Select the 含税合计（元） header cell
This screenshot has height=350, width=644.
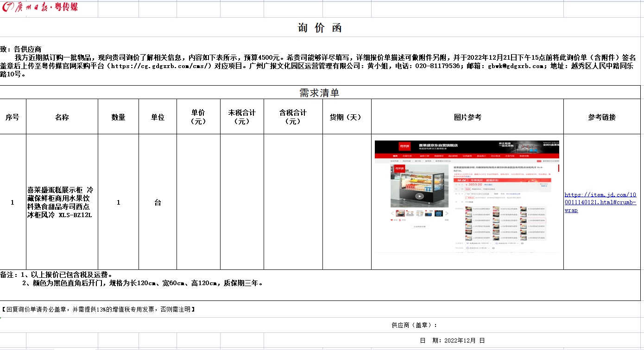point(293,117)
